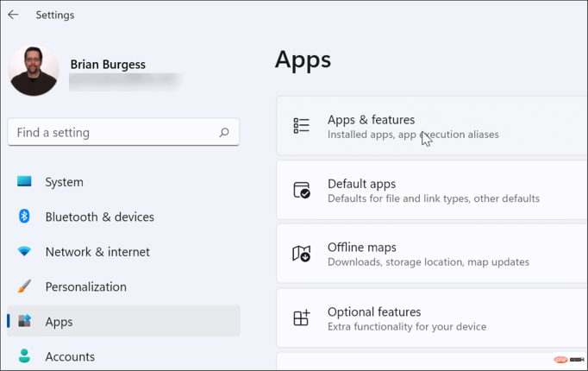The width and height of the screenshot is (588, 371).
Task: Click the Brian Burgess account name
Action: [108, 65]
